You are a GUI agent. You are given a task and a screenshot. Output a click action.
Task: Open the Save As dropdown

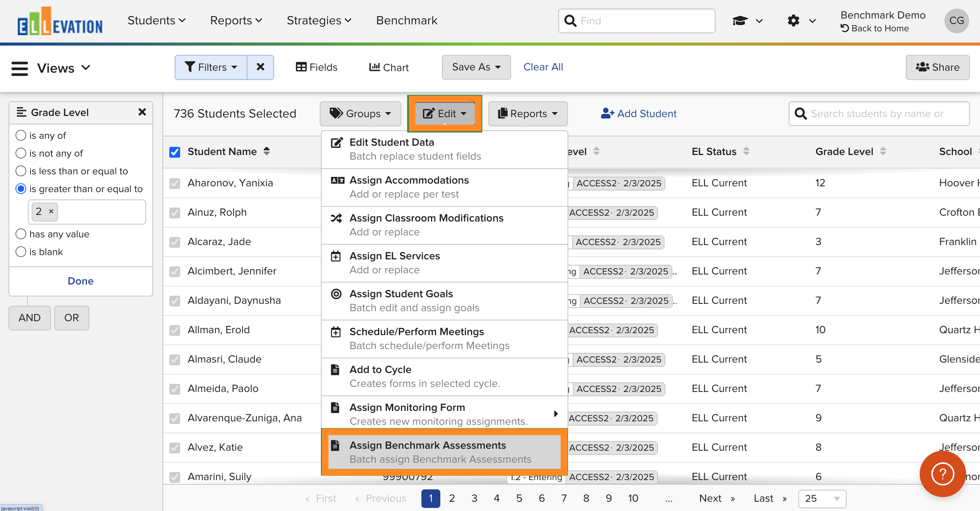pyautogui.click(x=476, y=67)
